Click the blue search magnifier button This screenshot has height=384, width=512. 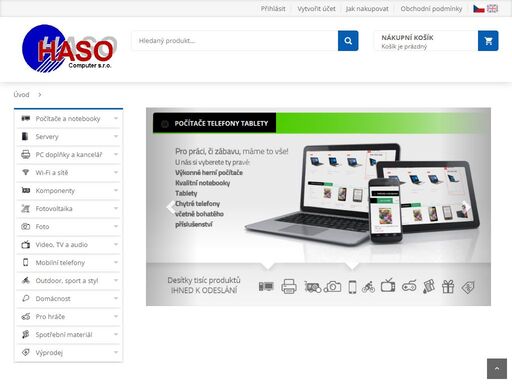(348, 41)
